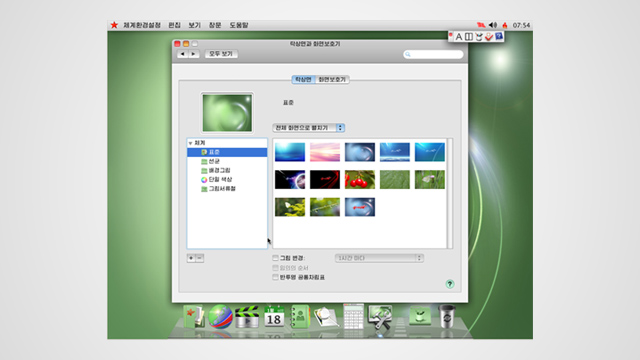This screenshot has height=360, width=640.
Task: Click the red flag menu bar icon
Action: pos(481,25)
